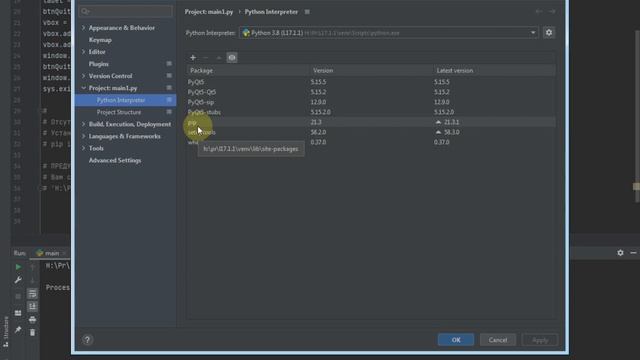Click Run panel hide minus icon
Image resolution: width=640 pixels, height=360 pixels.
(x=633, y=253)
